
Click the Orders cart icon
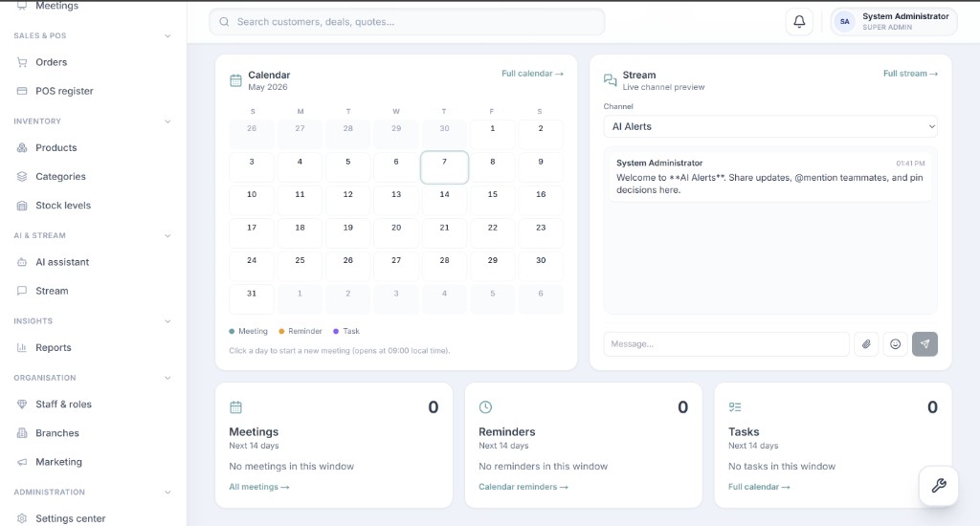pos(22,62)
